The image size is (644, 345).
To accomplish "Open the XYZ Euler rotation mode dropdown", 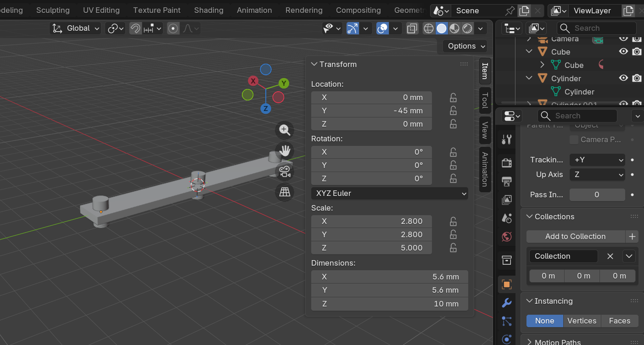I will pyautogui.click(x=390, y=193).
